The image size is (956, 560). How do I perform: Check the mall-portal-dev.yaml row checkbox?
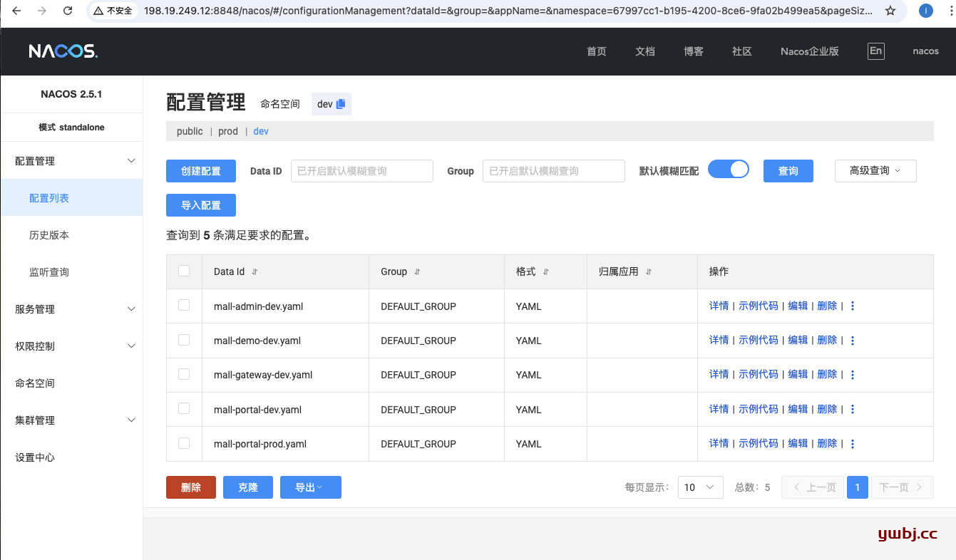coord(184,408)
